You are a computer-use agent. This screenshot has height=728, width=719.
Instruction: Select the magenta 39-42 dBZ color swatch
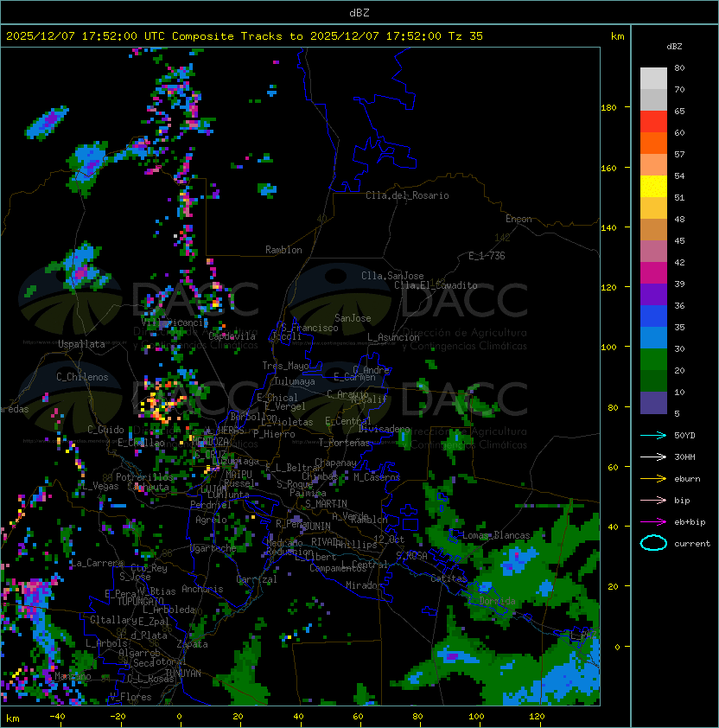pyautogui.click(x=653, y=273)
